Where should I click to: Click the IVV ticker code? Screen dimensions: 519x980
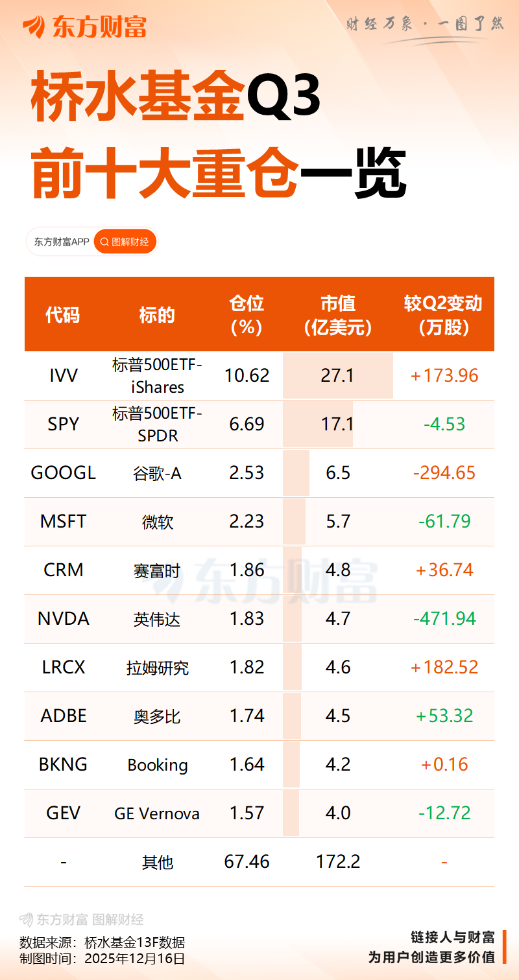pos(63,375)
